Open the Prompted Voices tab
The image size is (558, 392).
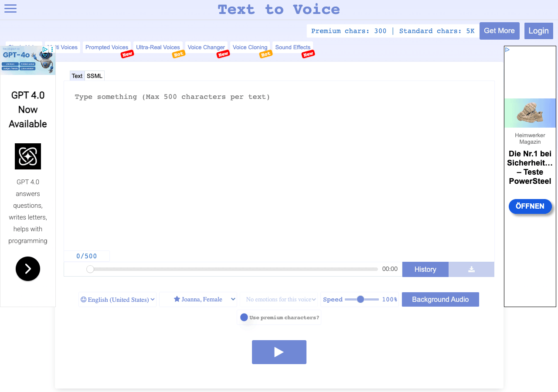tap(107, 47)
